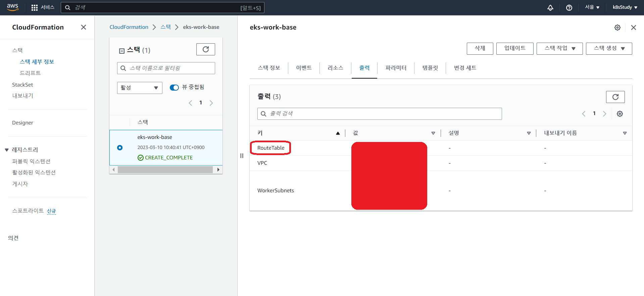This screenshot has height=296, width=644.
Task: Open 스택 in the sidebar
Action: point(17,50)
